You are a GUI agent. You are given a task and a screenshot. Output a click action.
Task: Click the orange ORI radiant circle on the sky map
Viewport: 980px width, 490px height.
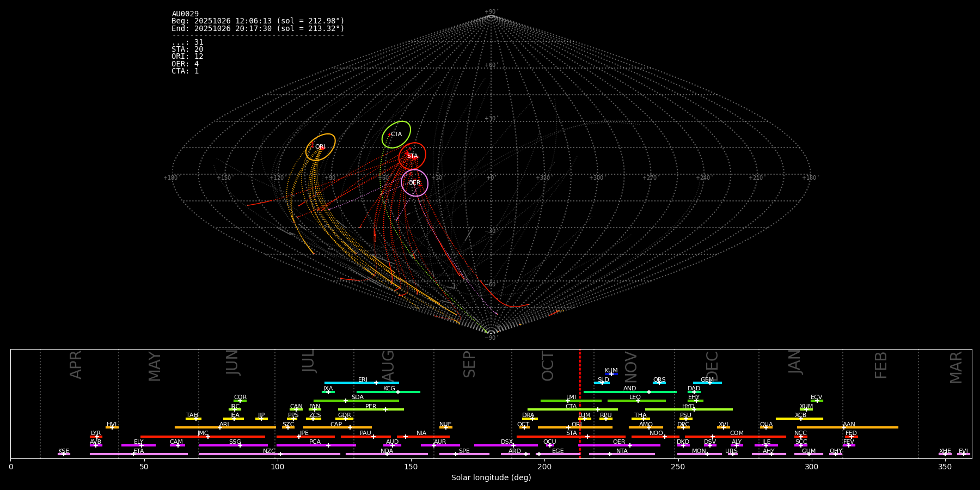tap(320, 147)
